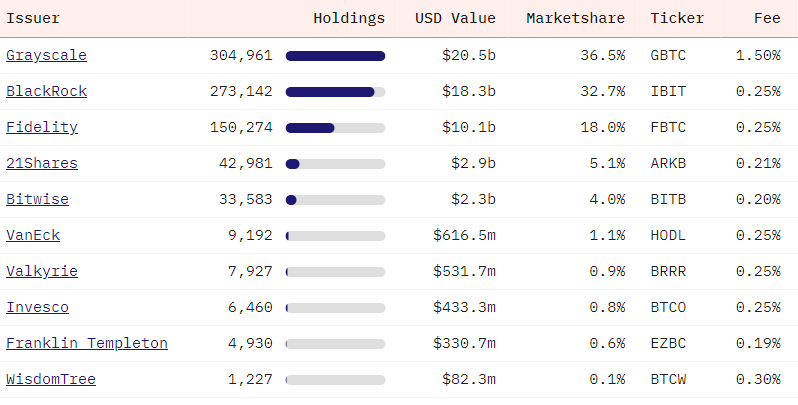Open the Franklin Templeton link
The width and height of the screenshot is (798, 405).
click(87, 343)
